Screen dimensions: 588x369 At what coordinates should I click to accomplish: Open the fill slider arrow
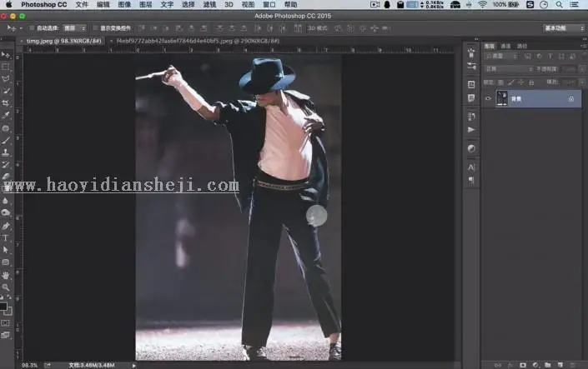[582, 82]
